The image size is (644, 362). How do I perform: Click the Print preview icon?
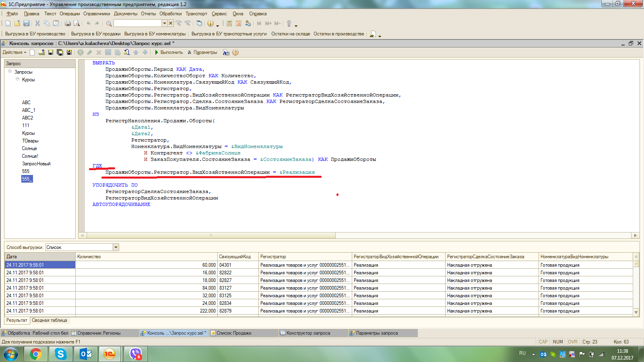point(76,23)
